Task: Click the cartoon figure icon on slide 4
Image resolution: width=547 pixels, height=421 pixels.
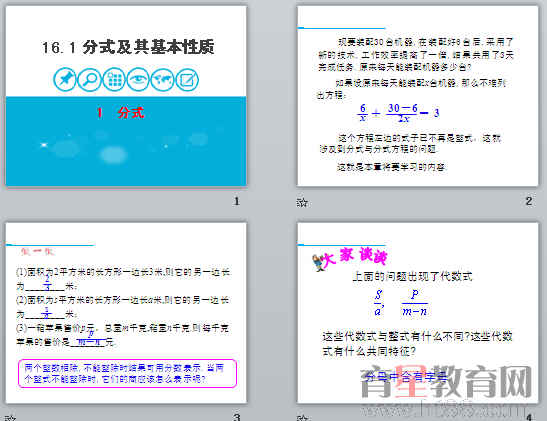Action: tap(319, 263)
